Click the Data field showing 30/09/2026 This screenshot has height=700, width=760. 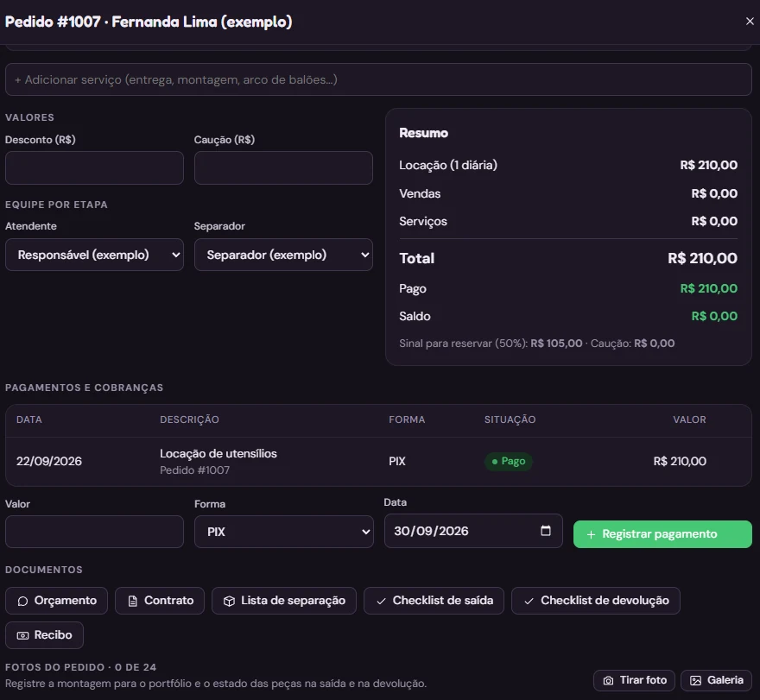(x=473, y=531)
